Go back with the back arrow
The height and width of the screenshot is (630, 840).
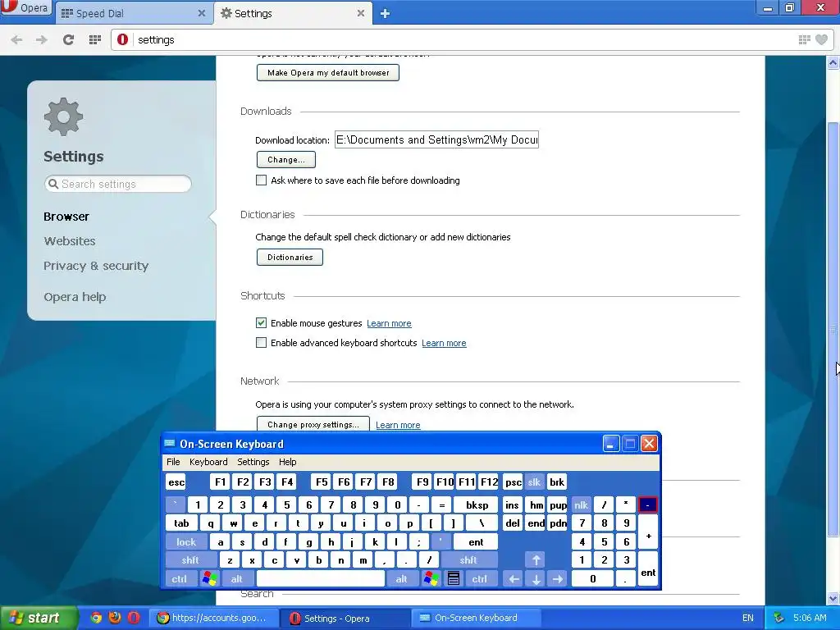click(16, 39)
